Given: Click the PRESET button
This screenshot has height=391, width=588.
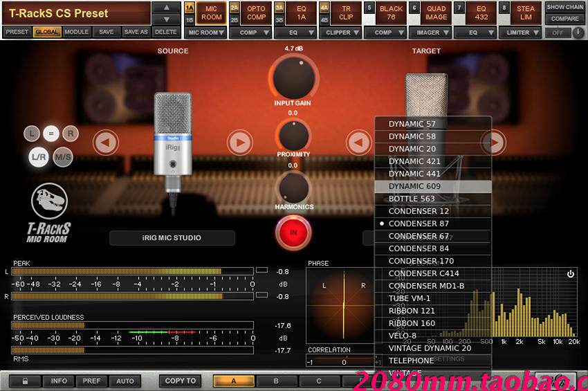Looking at the screenshot, I should tap(17, 32).
